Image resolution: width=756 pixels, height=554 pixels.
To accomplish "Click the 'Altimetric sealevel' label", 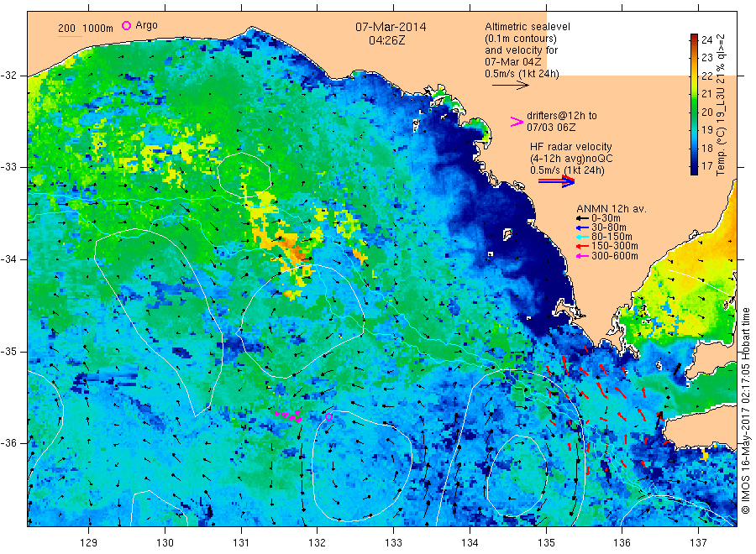I will click(x=528, y=27).
